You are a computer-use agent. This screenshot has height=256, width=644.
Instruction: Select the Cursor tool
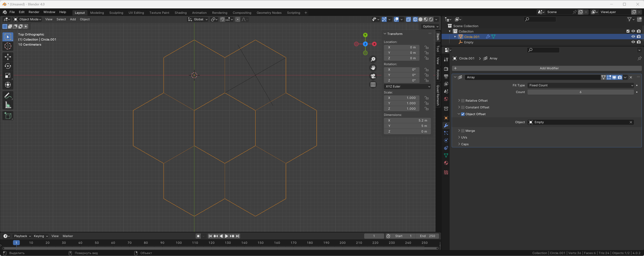click(8, 46)
